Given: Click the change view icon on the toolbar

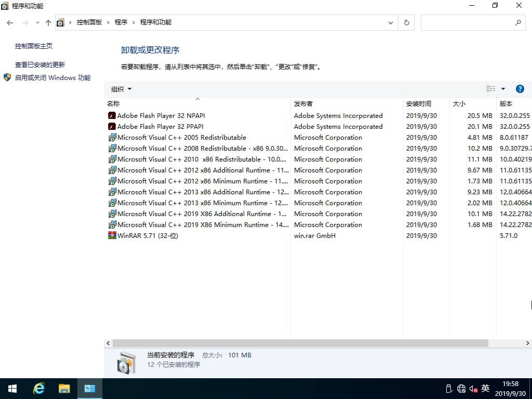Looking at the screenshot, I should 490,88.
